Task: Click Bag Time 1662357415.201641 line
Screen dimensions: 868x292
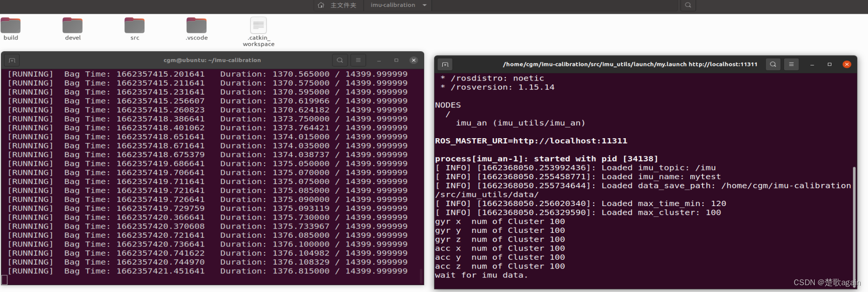Action: click(207, 74)
